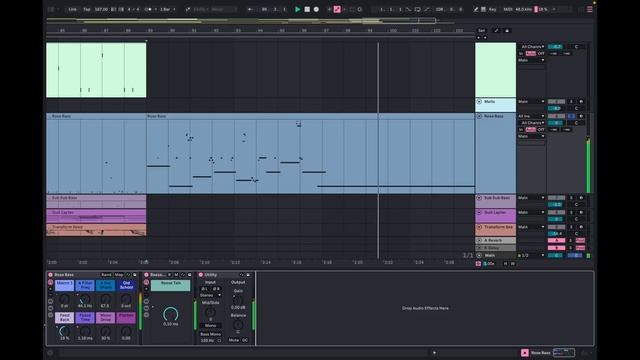640x360 pixels.
Task: Click the Tap tempo button
Action: tap(87, 9)
